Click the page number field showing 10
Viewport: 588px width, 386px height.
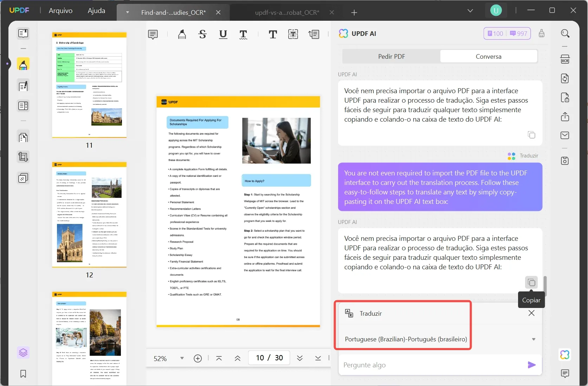click(x=269, y=358)
